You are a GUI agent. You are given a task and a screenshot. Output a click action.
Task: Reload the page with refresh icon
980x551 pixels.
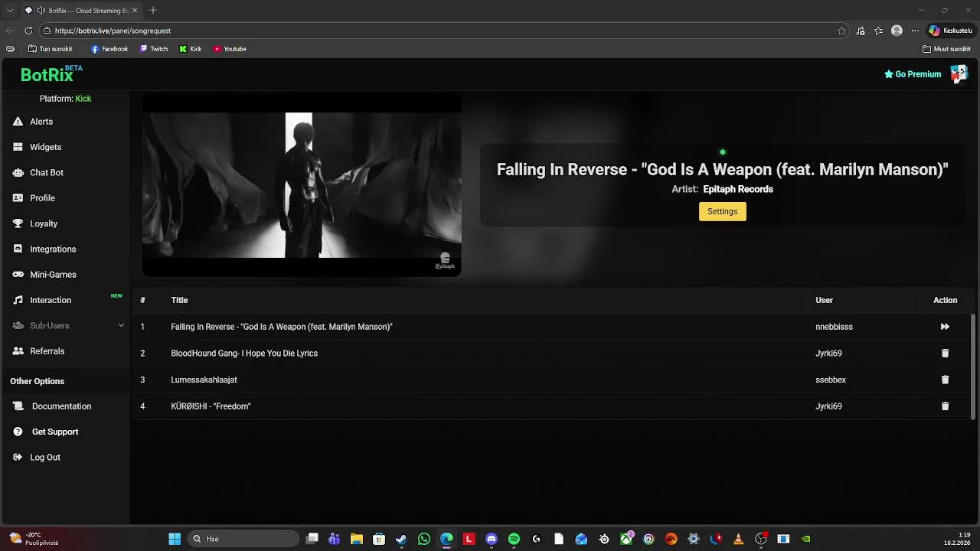(28, 31)
